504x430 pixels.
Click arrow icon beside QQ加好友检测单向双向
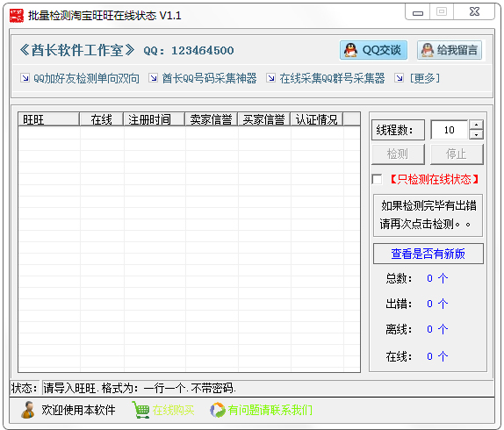coord(25,78)
